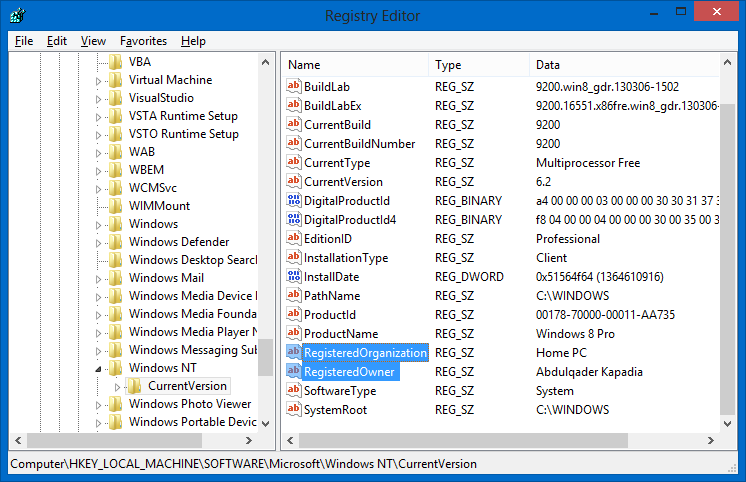
Task: Expand the WBEM key
Action: 98,171
